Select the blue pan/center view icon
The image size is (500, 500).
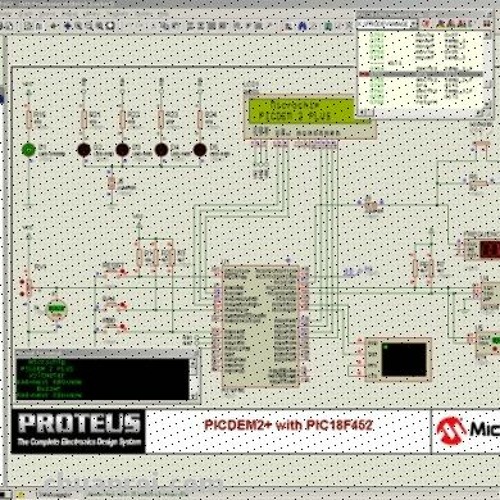pos(67,26)
